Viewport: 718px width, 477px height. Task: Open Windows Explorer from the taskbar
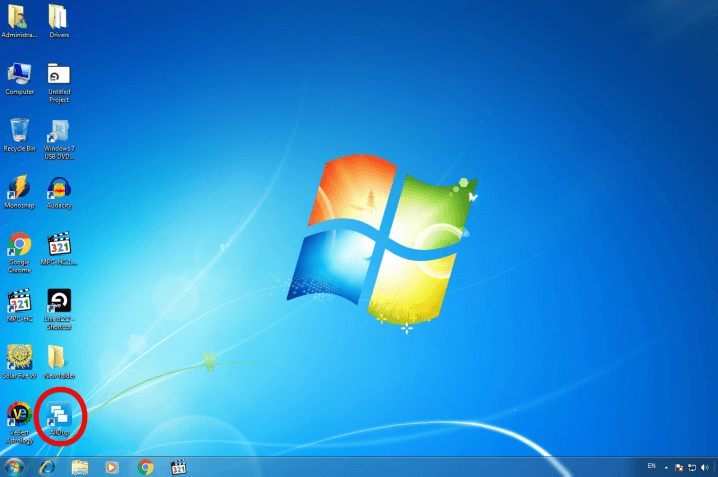(80, 467)
